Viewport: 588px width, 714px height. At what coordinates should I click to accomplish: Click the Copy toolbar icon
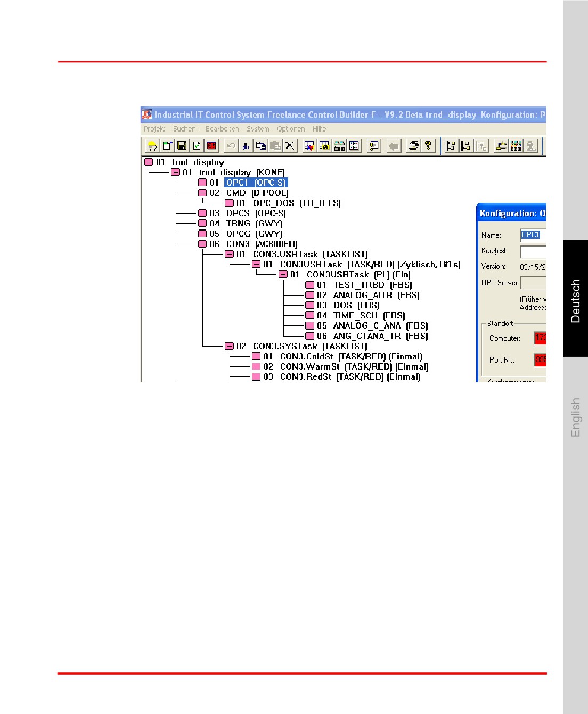point(260,145)
